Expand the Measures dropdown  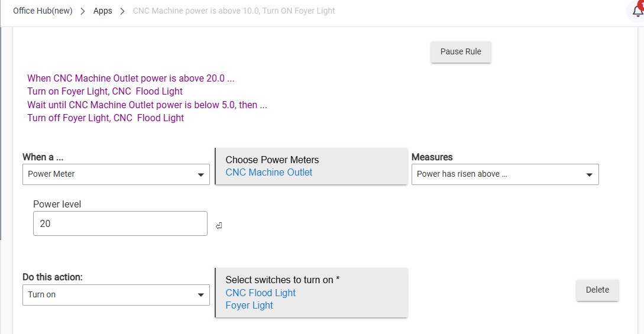pyautogui.click(x=505, y=174)
